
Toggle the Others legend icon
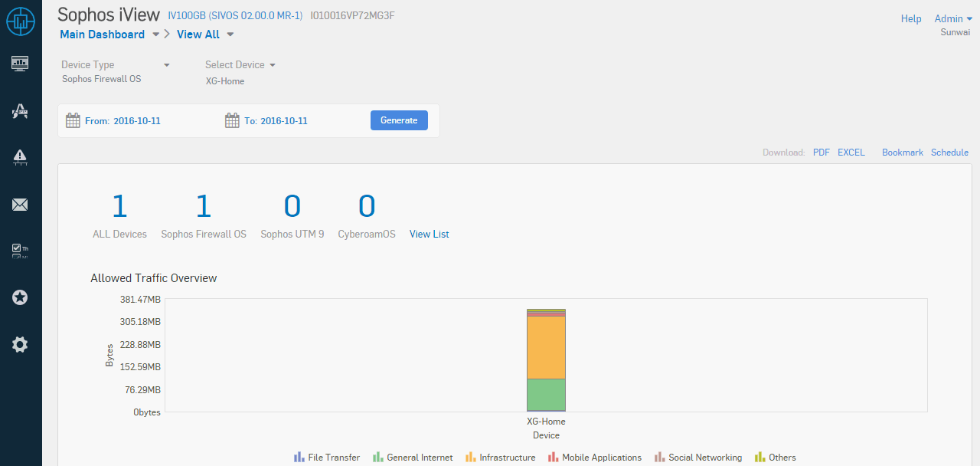[760, 457]
